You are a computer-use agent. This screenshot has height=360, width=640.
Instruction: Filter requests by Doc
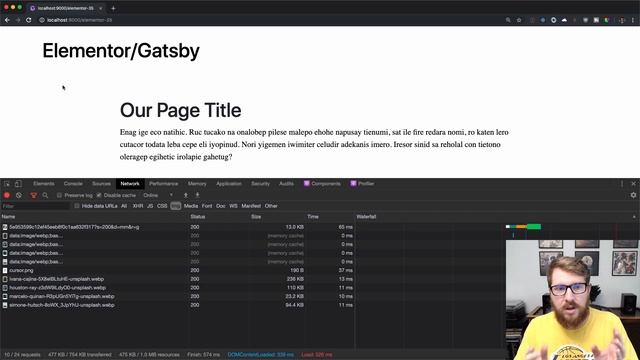(x=221, y=206)
